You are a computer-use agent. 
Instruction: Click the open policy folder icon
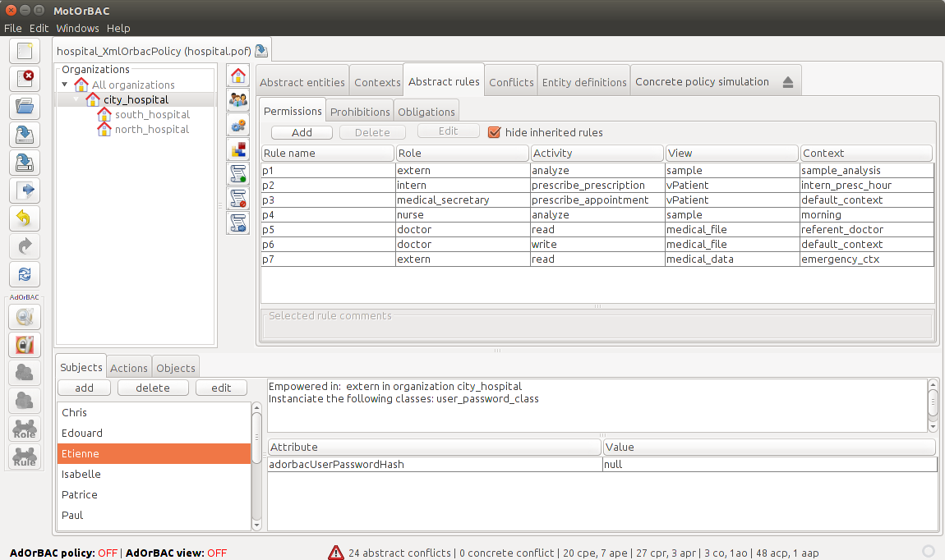coord(25,107)
